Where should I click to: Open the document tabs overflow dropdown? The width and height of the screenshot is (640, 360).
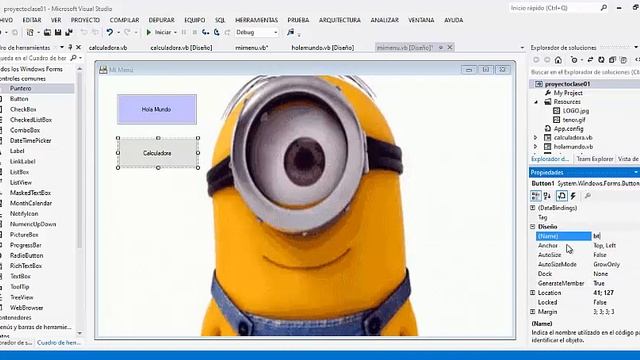[x=522, y=48]
